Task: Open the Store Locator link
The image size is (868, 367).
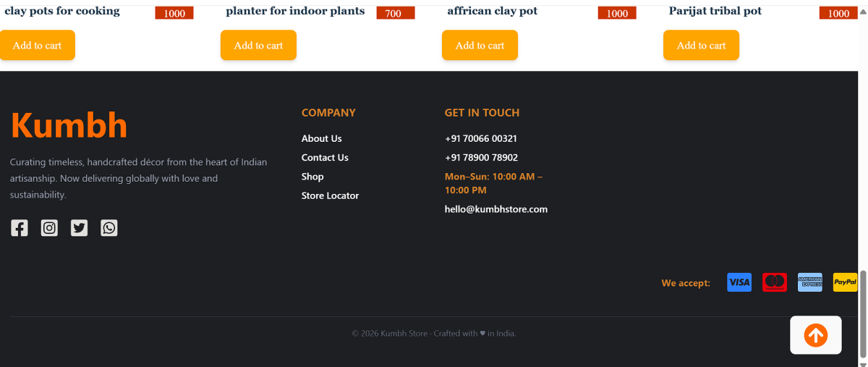Action: (x=330, y=195)
